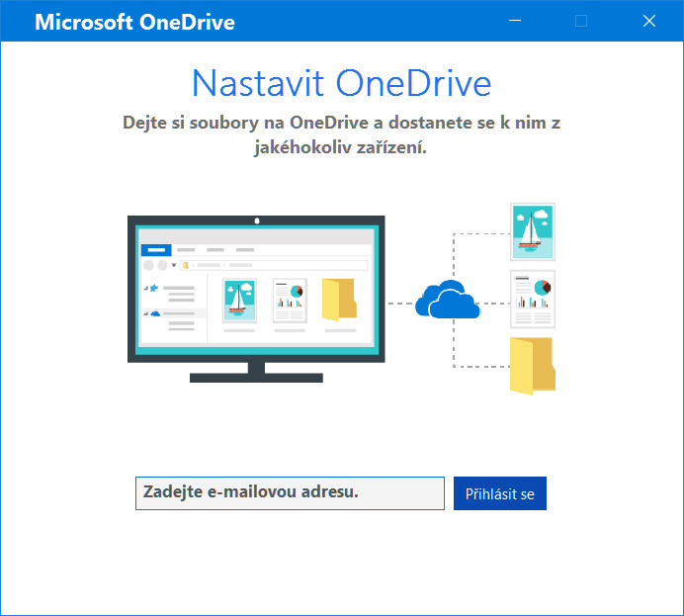Image resolution: width=684 pixels, height=616 pixels.
Task: Click the sailboat picture right of the cloud
Action: click(x=532, y=231)
